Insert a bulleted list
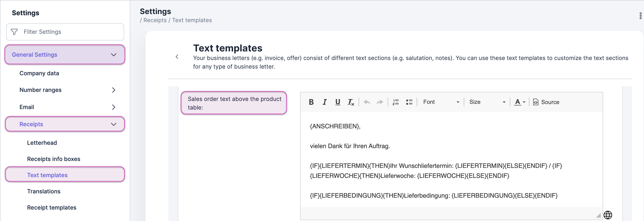 pyautogui.click(x=409, y=102)
